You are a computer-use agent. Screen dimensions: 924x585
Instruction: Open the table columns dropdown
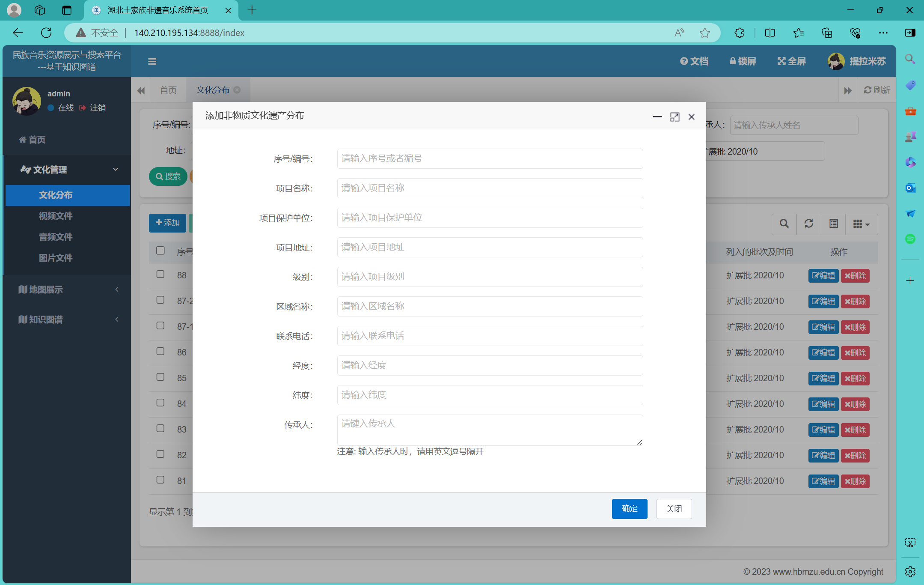point(862,224)
